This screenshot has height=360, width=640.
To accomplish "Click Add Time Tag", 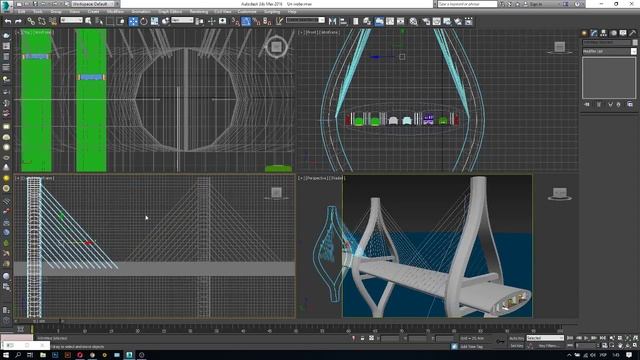I will [471, 347].
